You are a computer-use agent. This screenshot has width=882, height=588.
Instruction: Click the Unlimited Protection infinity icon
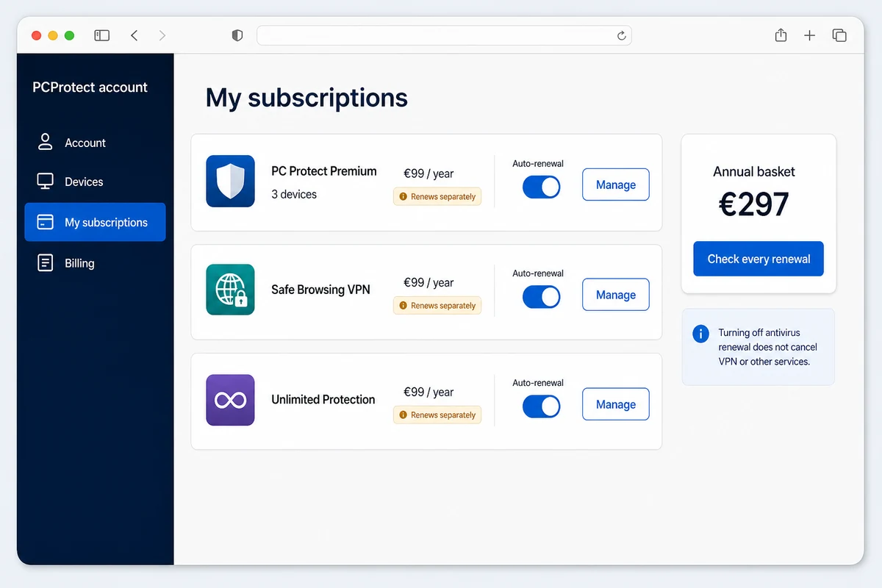pyautogui.click(x=230, y=400)
